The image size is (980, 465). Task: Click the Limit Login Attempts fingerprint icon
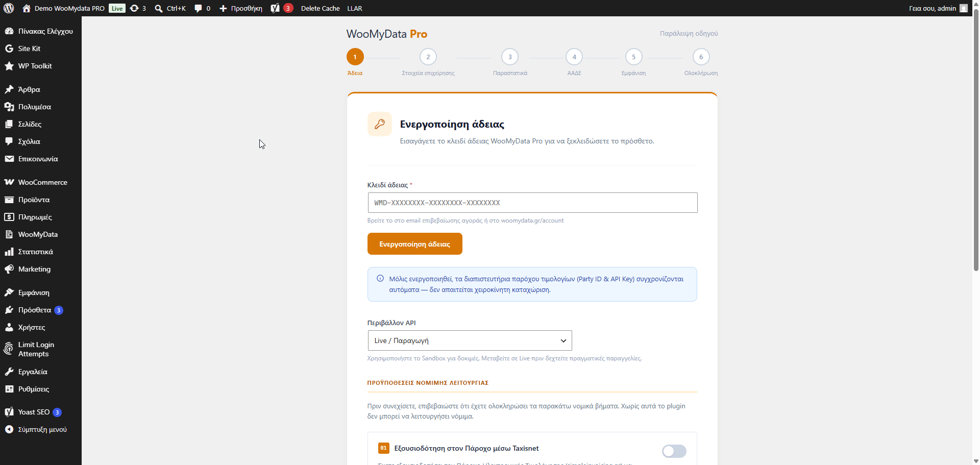9,349
